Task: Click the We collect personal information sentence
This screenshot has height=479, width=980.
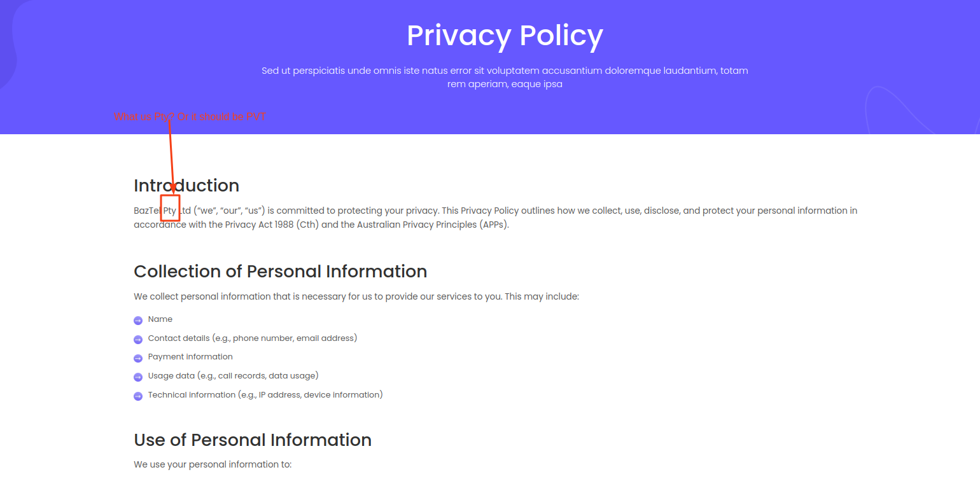Action: (x=356, y=296)
